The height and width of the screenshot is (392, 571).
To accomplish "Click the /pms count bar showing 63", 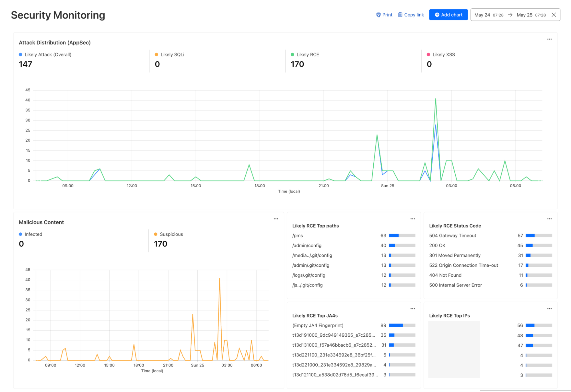I will tap(402, 236).
